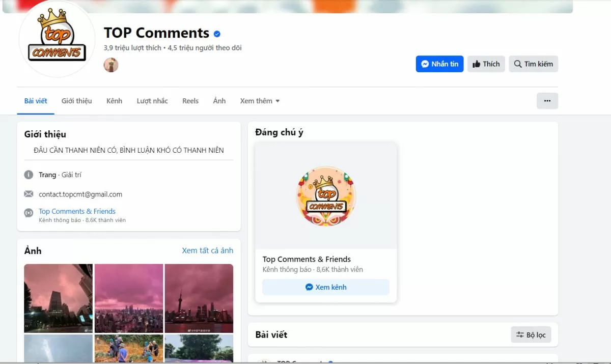
Task: Open the pink cloudy city skyline photo
Action: click(x=129, y=298)
